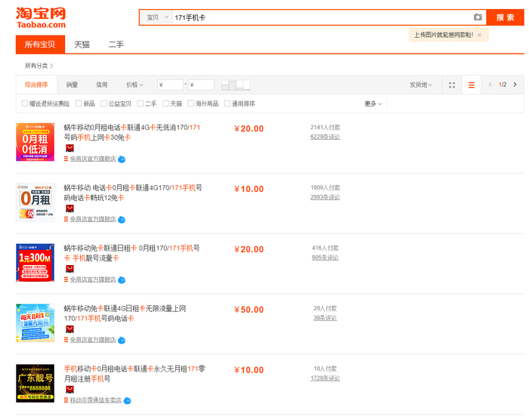Open title 蜗牛移动免卡联通4G日租卡无限流量上网
Viewport: 529px width, 420px height.
[125, 313]
